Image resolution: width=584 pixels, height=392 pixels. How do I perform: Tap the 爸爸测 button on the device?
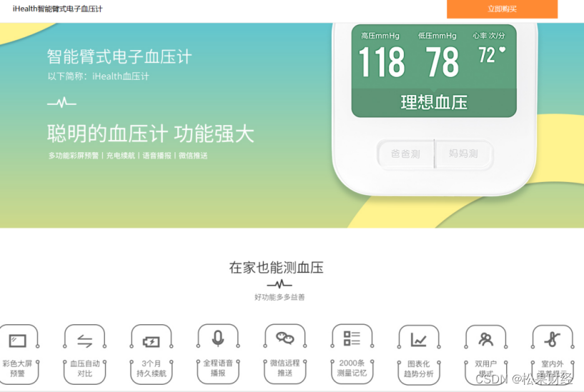coord(405,154)
